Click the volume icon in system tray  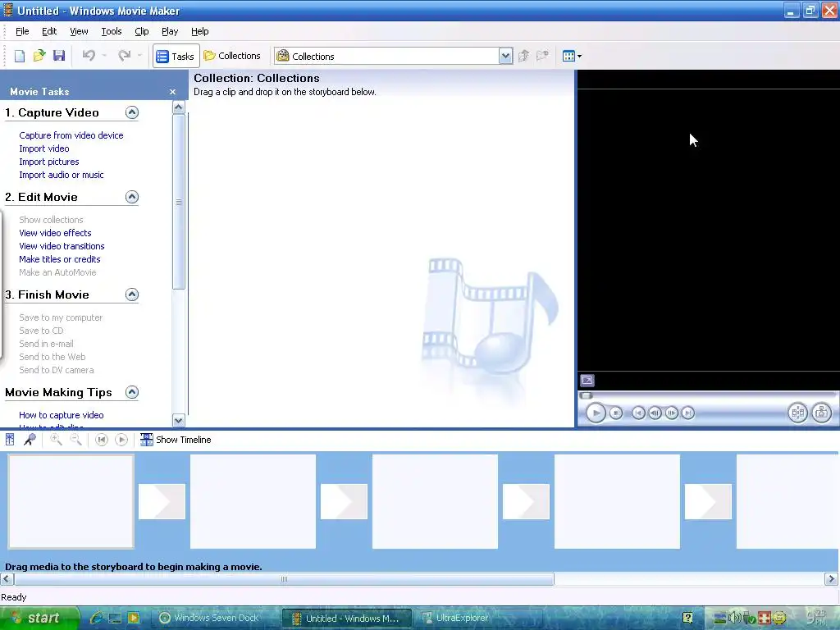[x=735, y=619]
